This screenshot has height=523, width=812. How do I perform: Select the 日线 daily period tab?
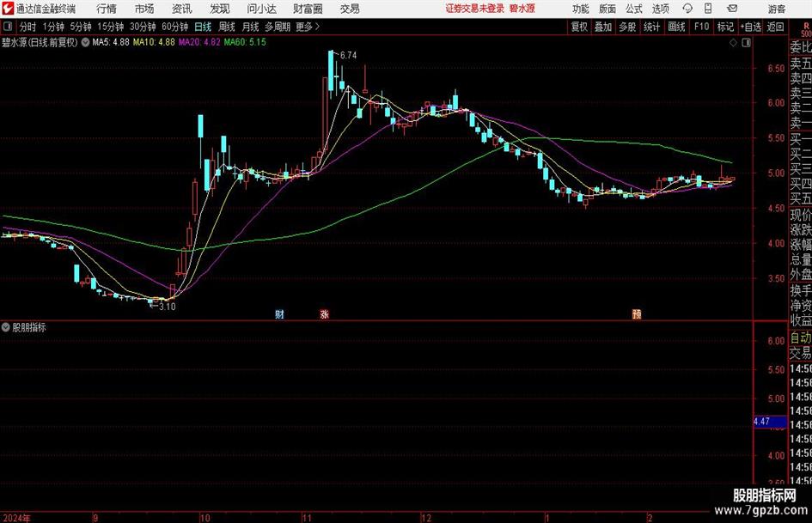203,27
